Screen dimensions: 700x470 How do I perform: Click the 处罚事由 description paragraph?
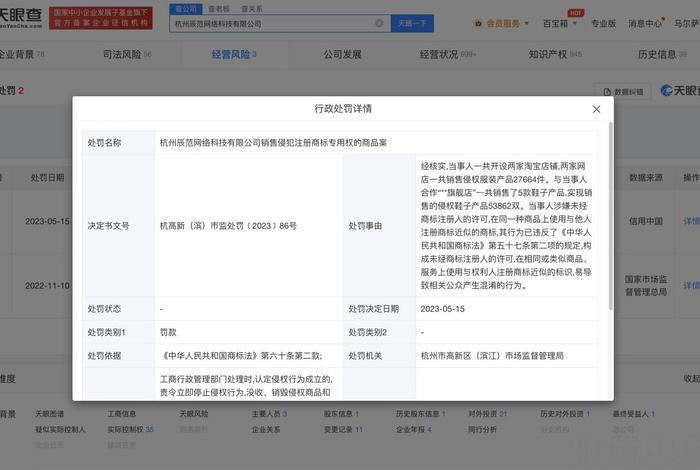(506, 226)
